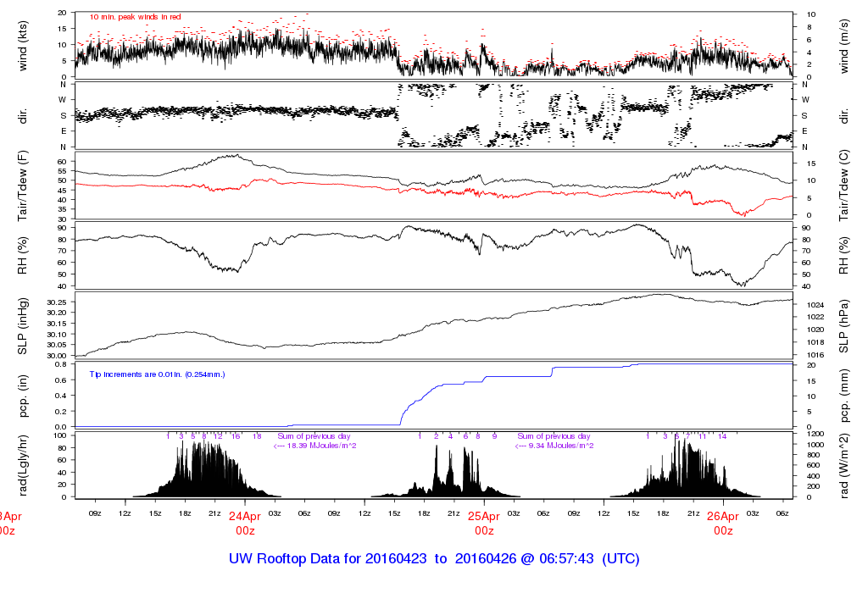Click the 'SLP (hPa)' axis label
Image resolution: width=868 pixels, height=593 pixels.
click(844, 326)
